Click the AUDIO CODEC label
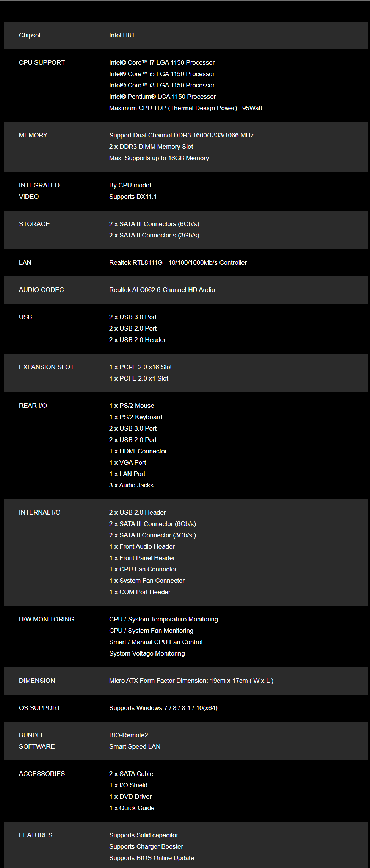370x868 pixels. click(41, 290)
